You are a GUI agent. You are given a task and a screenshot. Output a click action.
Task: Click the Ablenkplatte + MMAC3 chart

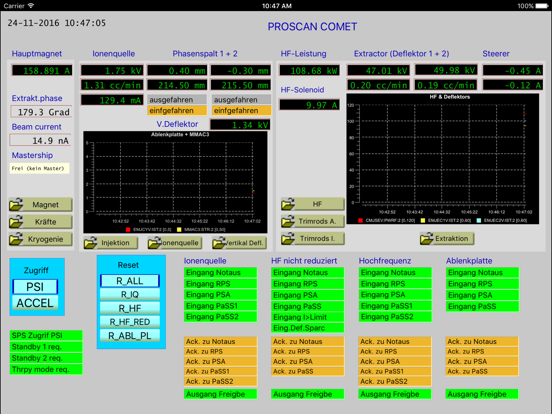175,182
